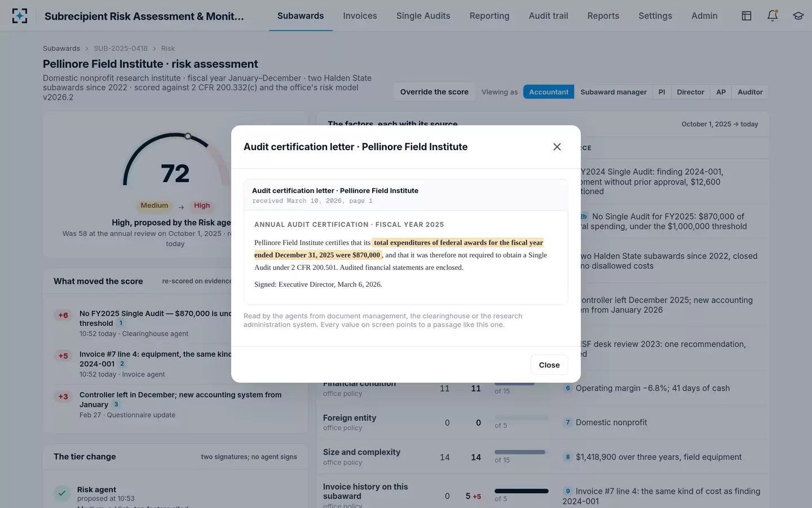The image size is (812, 508).
Task: Open source badge 9 for Invoice #7 line 4
Action: [568, 492]
